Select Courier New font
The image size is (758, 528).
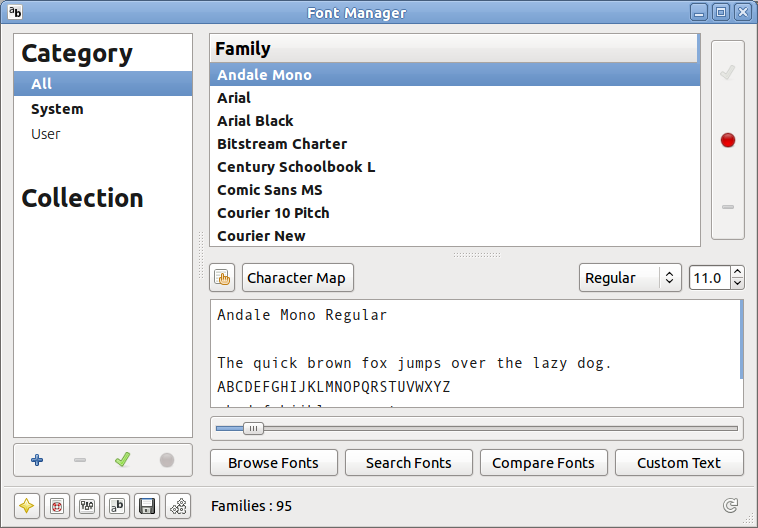pyautogui.click(x=455, y=236)
